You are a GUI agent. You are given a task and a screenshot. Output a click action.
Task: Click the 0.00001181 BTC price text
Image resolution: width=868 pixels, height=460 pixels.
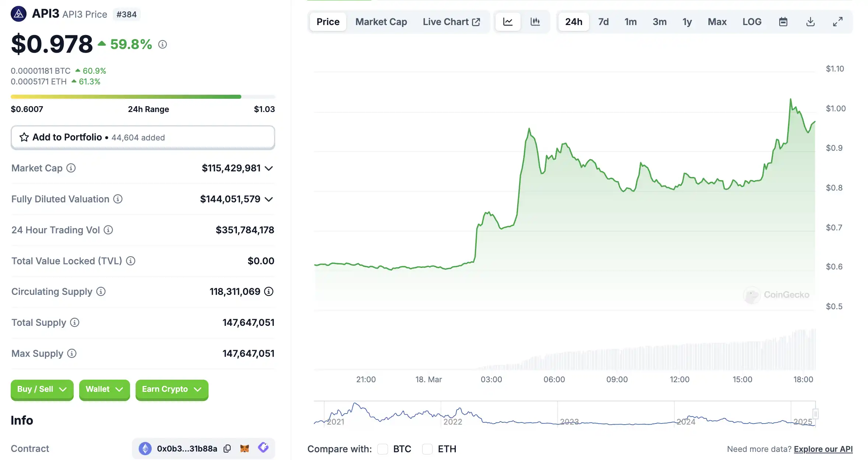(x=41, y=71)
